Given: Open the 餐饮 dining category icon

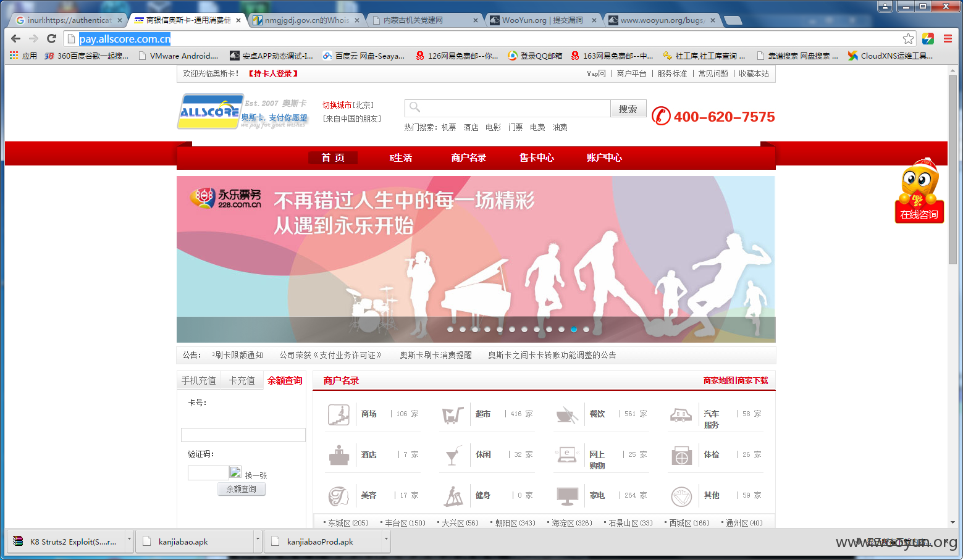Looking at the screenshot, I should [566, 414].
